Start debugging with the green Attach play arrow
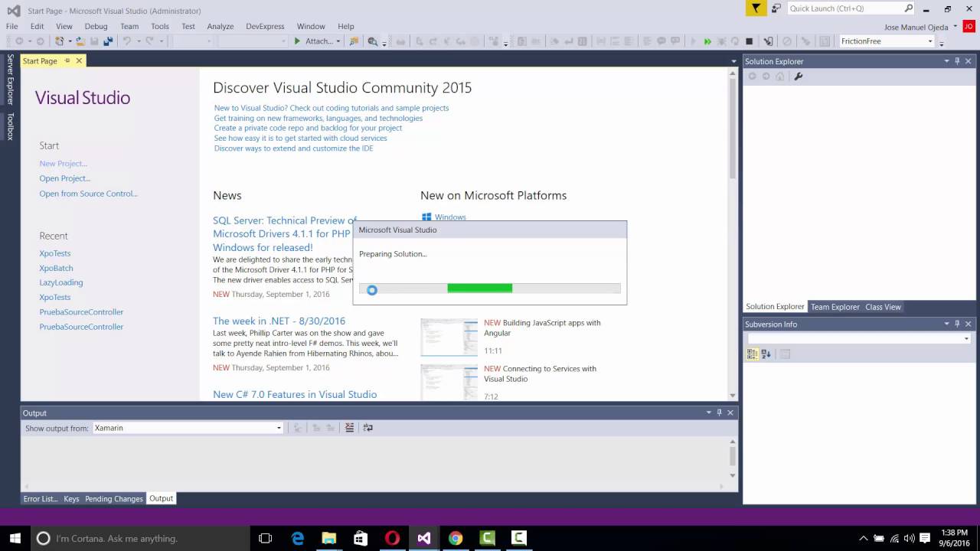The image size is (980, 551). [x=298, y=41]
